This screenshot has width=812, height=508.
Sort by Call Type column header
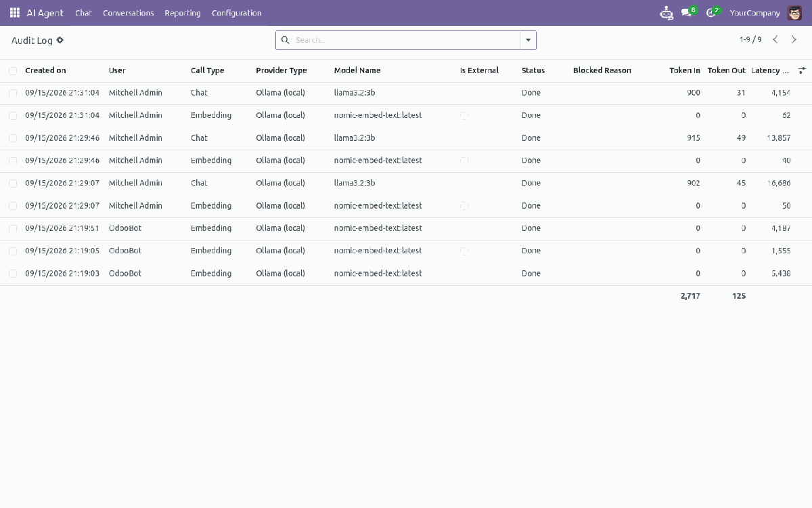[x=207, y=70]
